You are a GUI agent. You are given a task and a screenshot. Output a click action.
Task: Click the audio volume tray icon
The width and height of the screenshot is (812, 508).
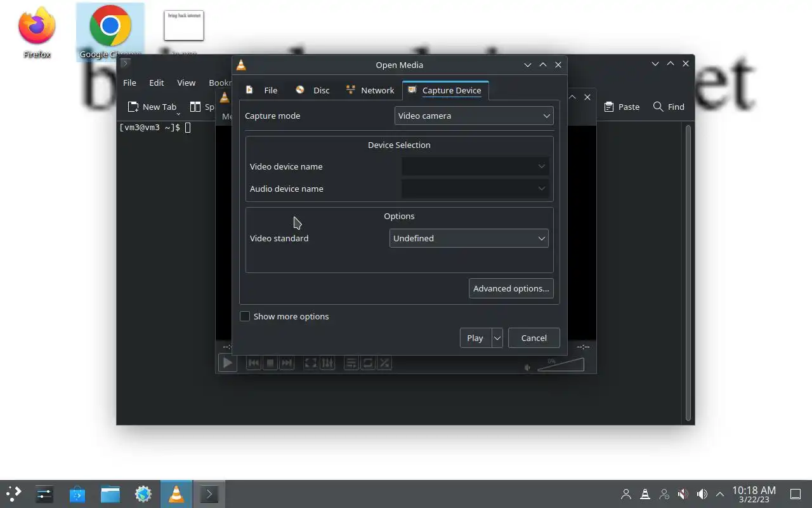[x=702, y=494]
